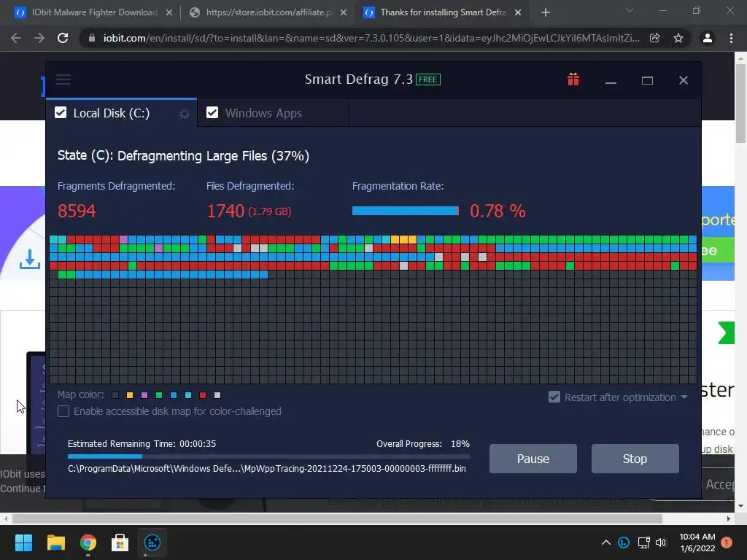Show hidden system tray icons
Image resolution: width=747 pixels, height=560 pixels.
click(606, 542)
